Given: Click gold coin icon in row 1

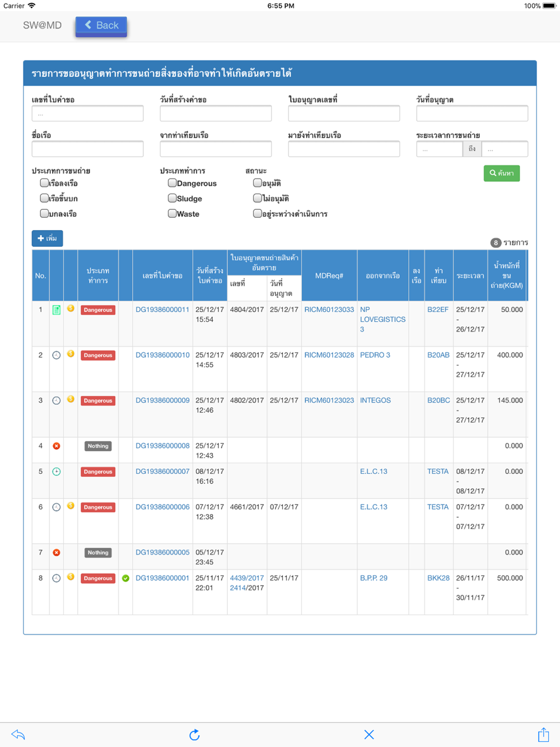Looking at the screenshot, I should click(71, 309).
